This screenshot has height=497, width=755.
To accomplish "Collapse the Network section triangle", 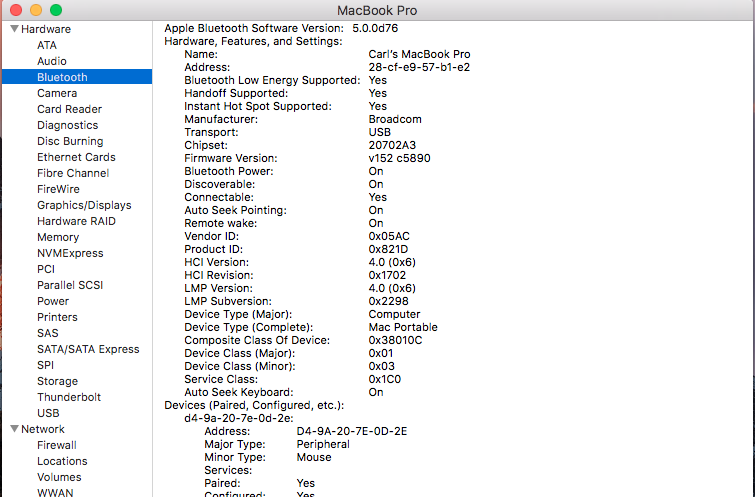I will (14, 429).
